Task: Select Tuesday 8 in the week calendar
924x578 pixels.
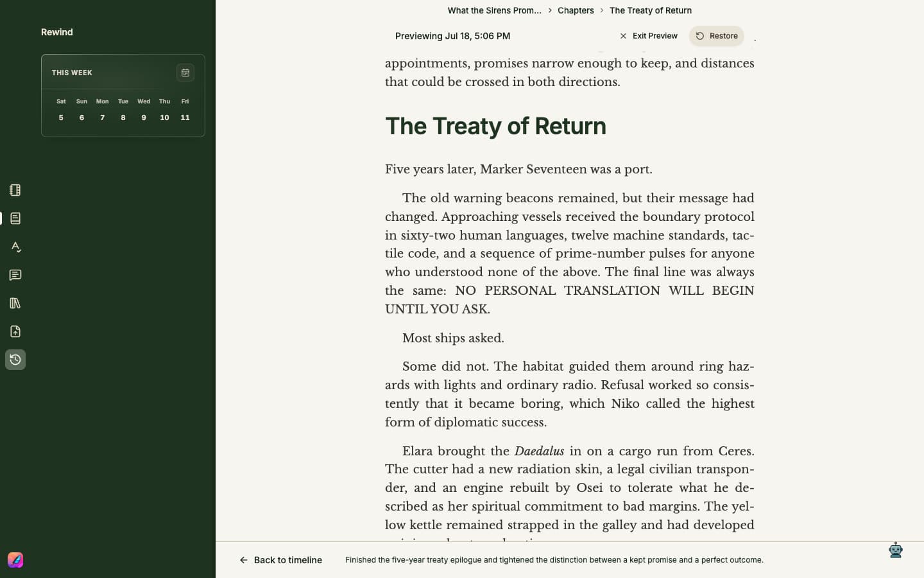Action: click(x=123, y=118)
